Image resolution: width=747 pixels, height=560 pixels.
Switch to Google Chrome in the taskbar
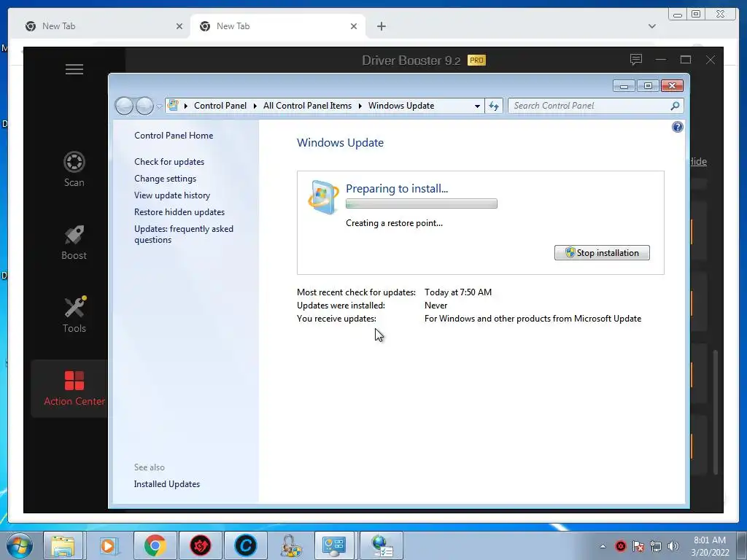coord(155,545)
